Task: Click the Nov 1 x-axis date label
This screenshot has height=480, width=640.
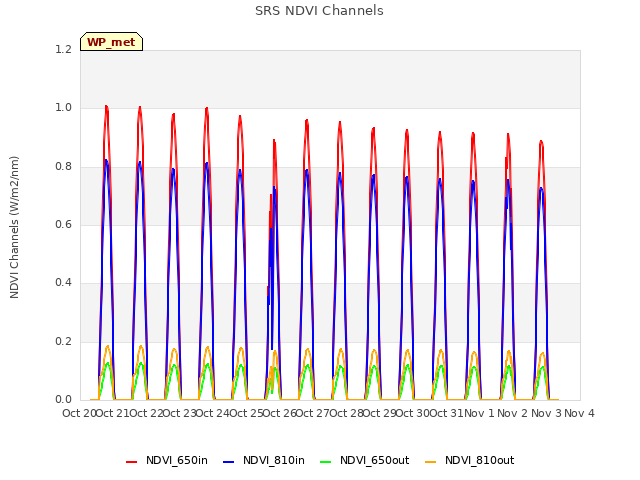Action: click(x=479, y=413)
